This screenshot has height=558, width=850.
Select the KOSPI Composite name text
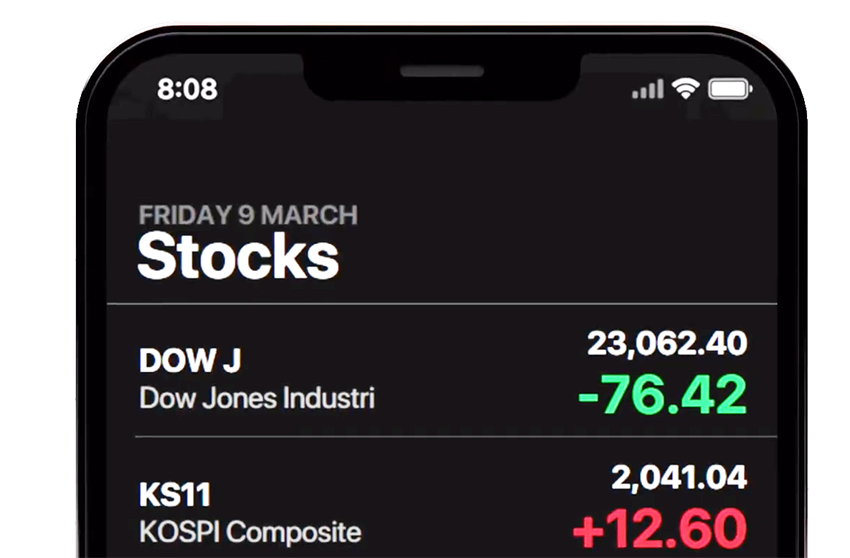(x=250, y=532)
